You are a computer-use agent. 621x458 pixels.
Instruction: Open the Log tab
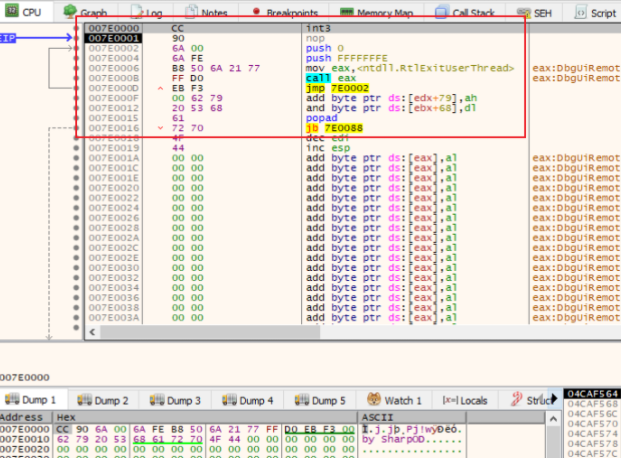tap(147, 12)
